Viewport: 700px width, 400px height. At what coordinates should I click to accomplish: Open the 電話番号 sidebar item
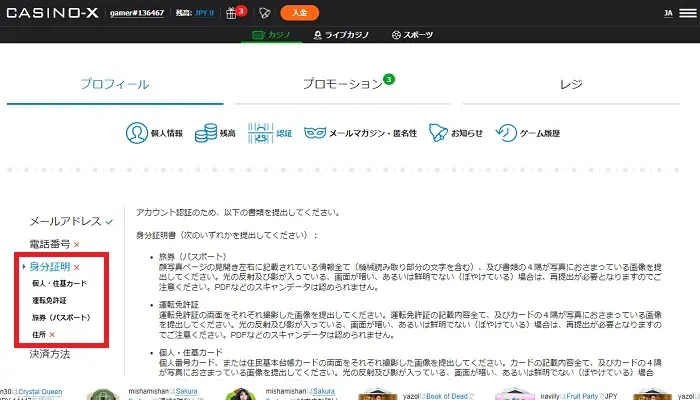[50, 244]
